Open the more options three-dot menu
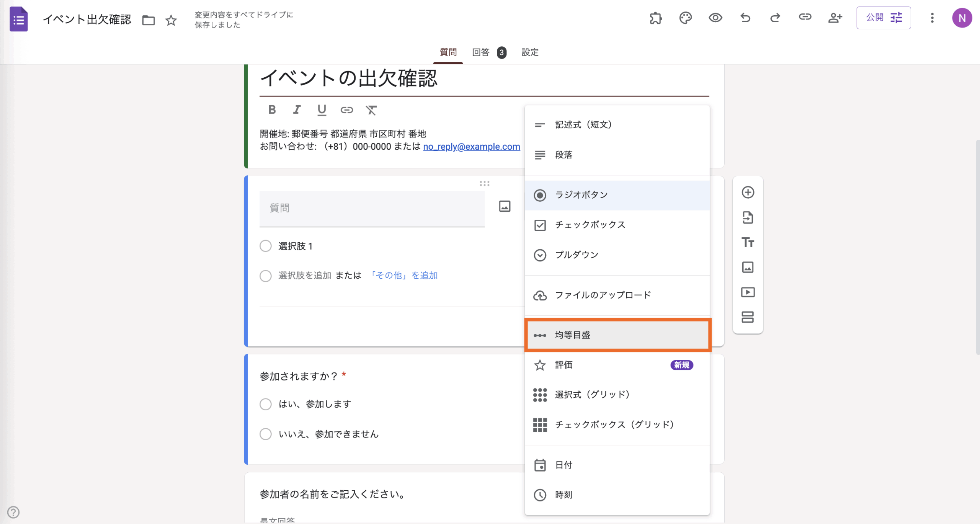The height and width of the screenshot is (524, 980). 933,18
